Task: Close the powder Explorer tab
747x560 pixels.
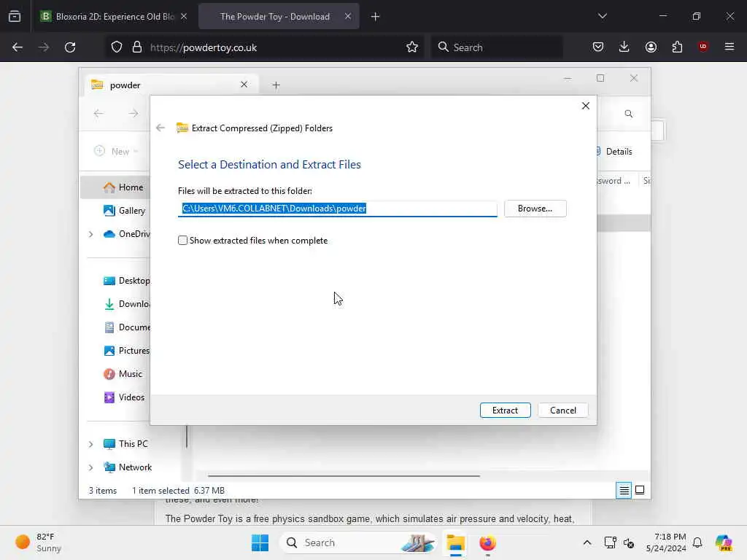Action: [x=244, y=85]
